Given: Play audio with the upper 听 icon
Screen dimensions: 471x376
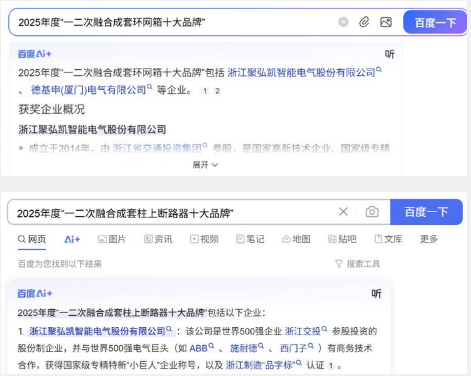Looking at the screenshot, I should pyautogui.click(x=389, y=54).
